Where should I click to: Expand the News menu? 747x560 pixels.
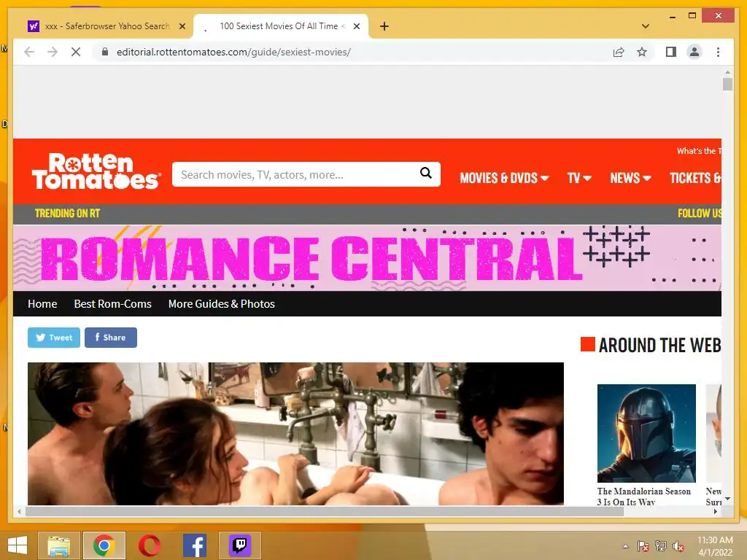(x=630, y=178)
